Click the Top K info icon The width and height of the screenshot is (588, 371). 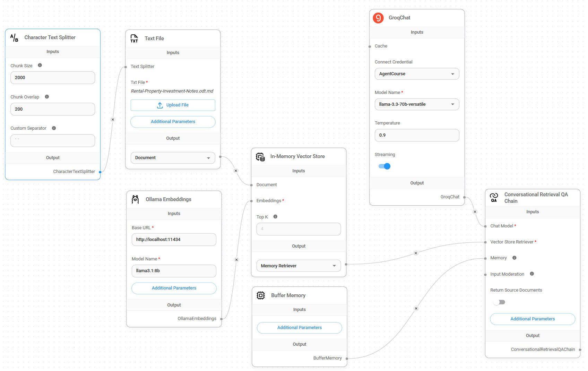(275, 217)
